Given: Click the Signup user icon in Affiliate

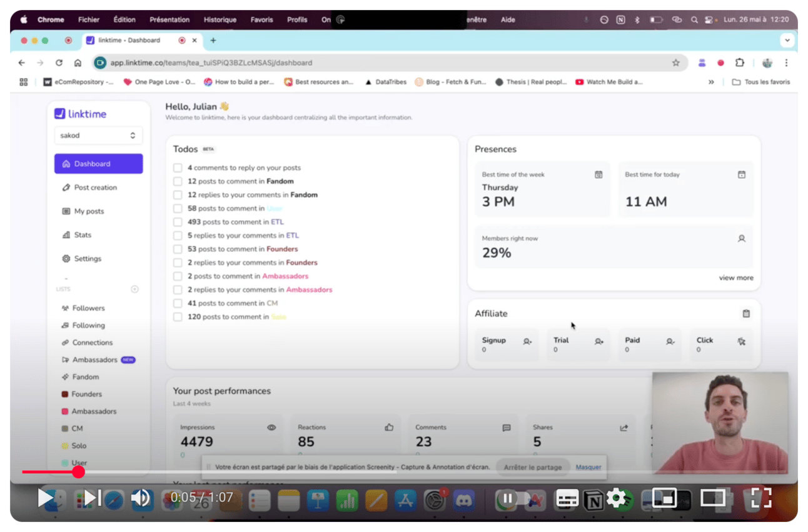Looking at the screenshot, I should point(527,341).
